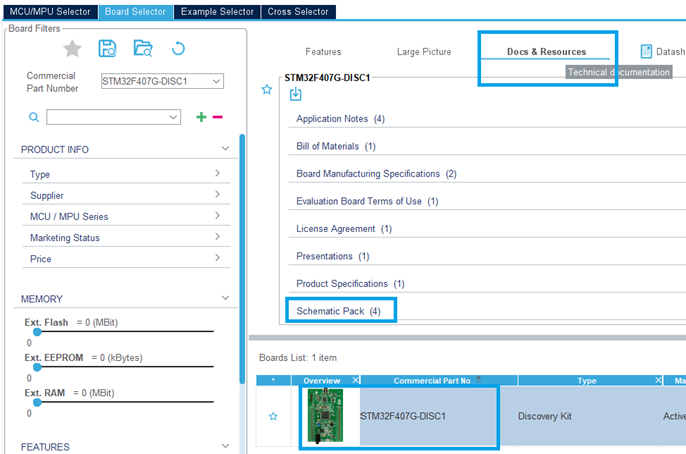Viewport: 686px width, 454px height.
Task: Open Board Manufacturing Specifications (2)
Action: [x=376, y=174]
